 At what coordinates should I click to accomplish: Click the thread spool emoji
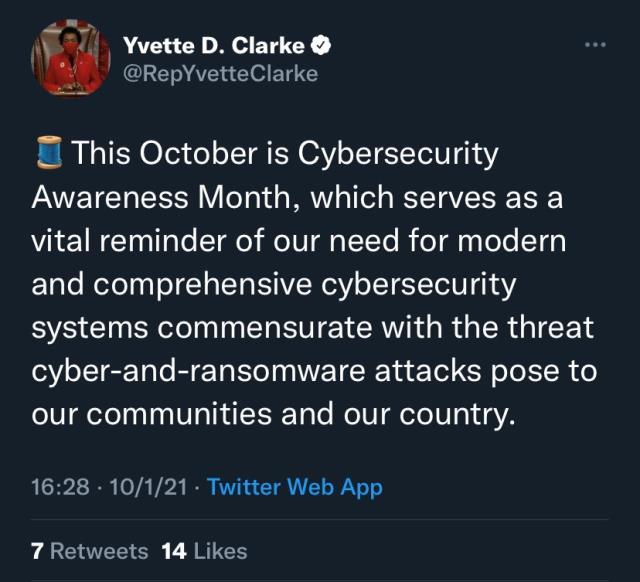(x=48, y=155)
